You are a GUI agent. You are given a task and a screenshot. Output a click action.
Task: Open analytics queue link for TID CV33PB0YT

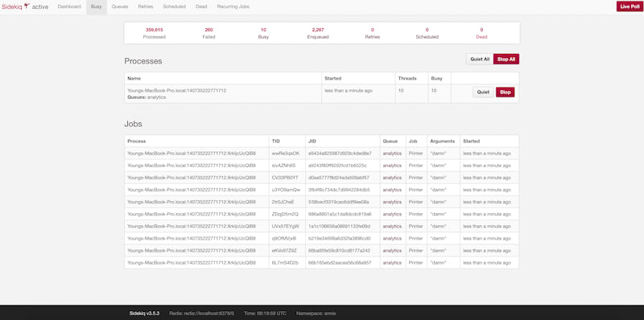392,178
